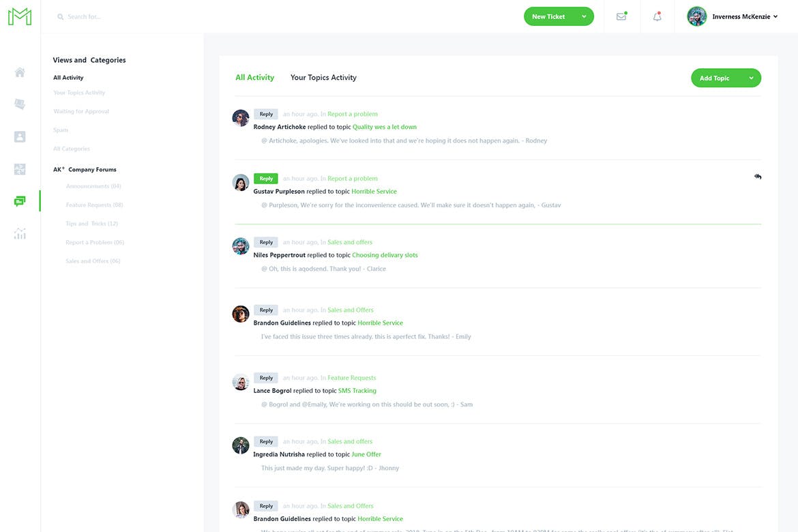Click Reply on Rodney Artichoke's post

coord(266,115)
